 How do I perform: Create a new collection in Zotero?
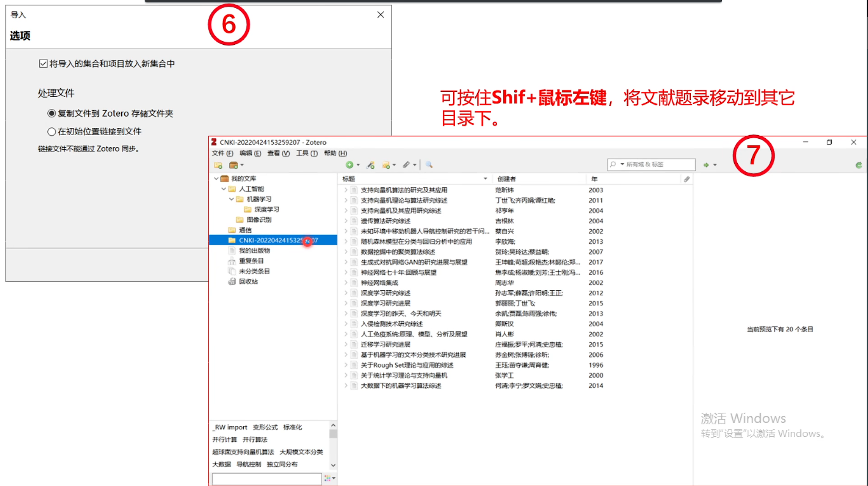(218, 165)
